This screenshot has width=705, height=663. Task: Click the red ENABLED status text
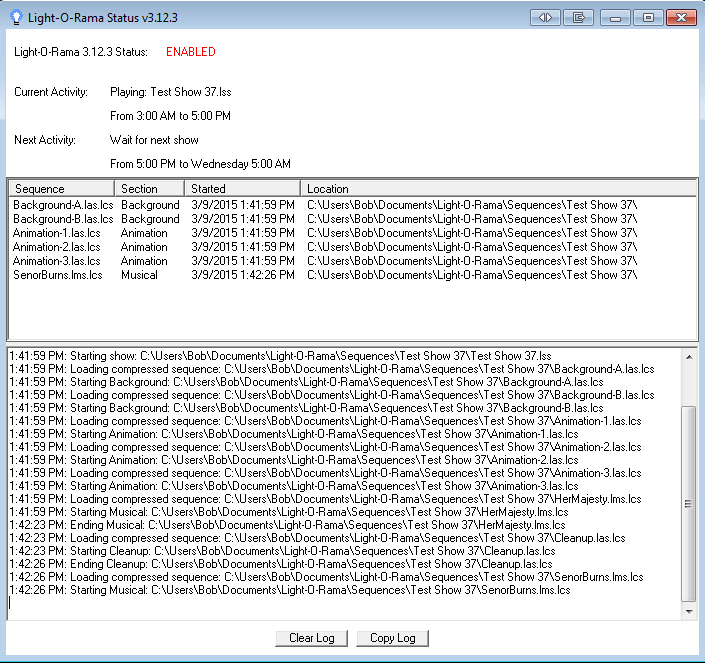click(x=191, y=52)
